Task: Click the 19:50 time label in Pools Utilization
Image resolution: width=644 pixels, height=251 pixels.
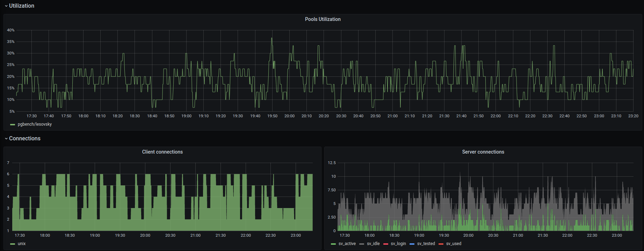Action: click(x=272, y=116)
